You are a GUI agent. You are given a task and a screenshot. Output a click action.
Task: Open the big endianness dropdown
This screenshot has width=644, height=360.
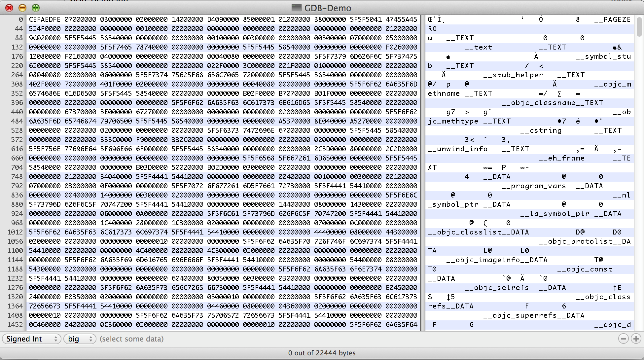pos(80,339)
